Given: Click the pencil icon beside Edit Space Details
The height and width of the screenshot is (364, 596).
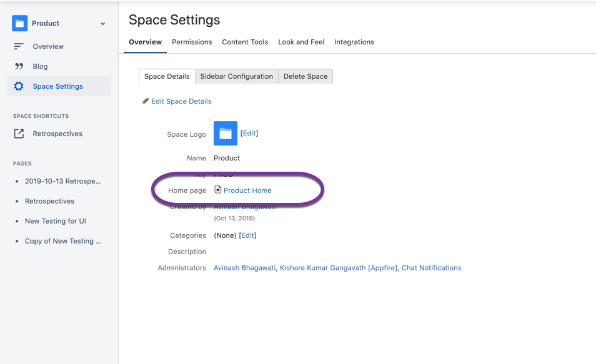Looking at the screenshot, I should (146, 101).
